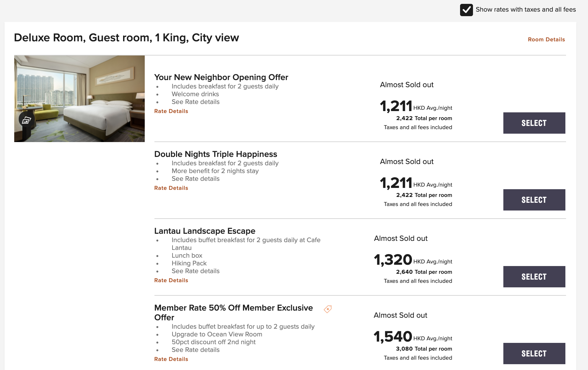Open Room Details link

[x=546, y=39]
